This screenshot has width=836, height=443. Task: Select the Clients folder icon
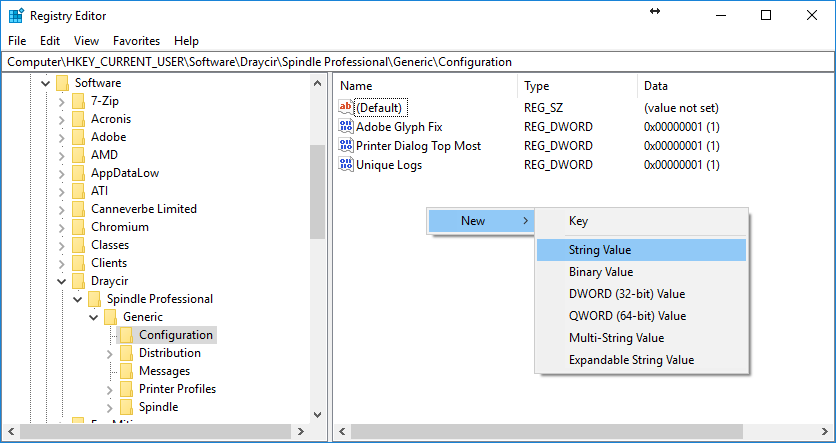click(x=78, y=263)
